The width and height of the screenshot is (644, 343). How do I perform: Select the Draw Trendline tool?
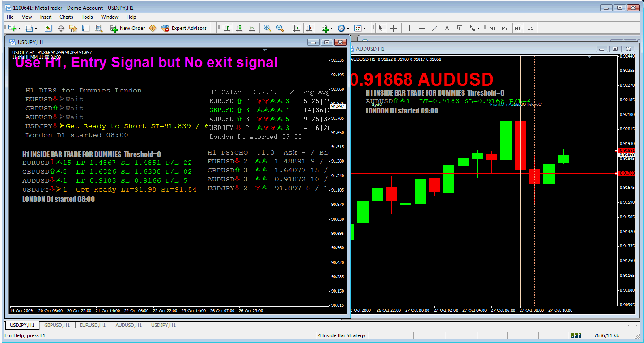pos(434,28)
